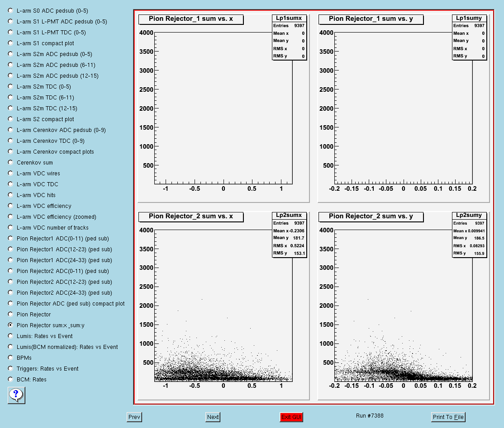Select L-arm S2m TDC (12-15) option
The image size is (504, 428).
(x=10, y=108)
